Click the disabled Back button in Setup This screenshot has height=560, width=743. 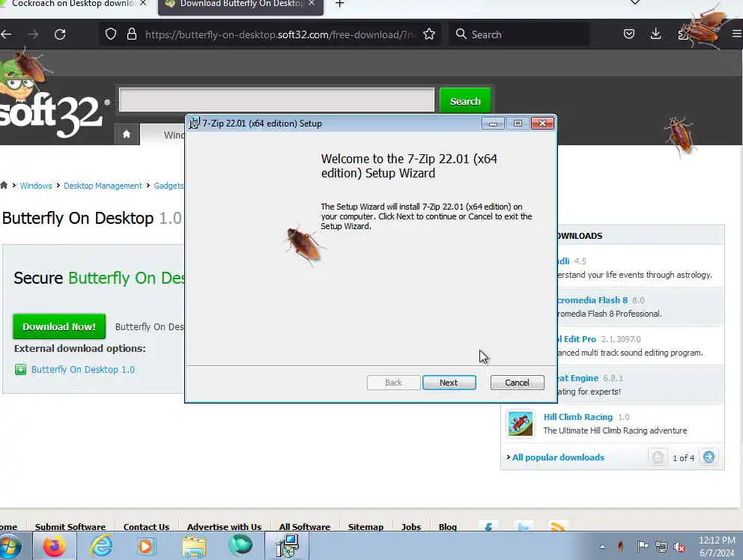tap(393, 383)
